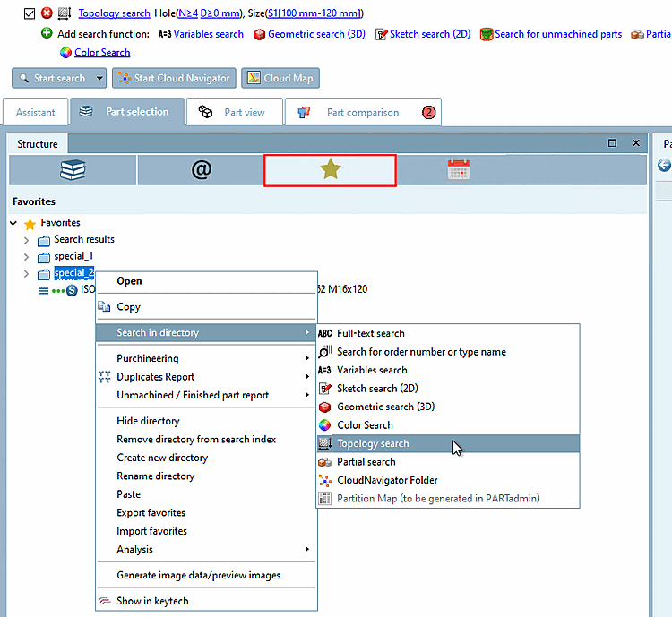672x617 pixels.
Task: Choose Show in keytech
Action: click(x=206, y=601)
